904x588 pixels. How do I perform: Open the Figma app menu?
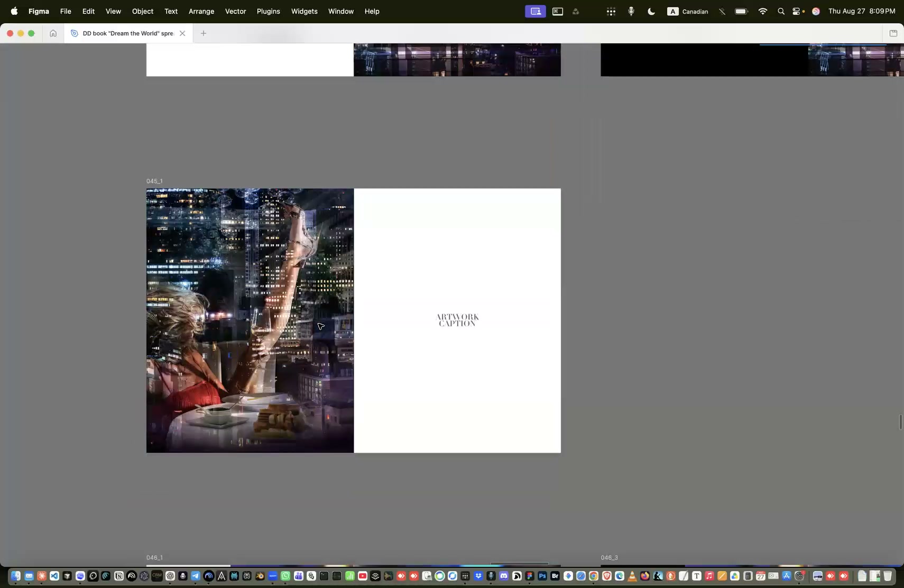[x=39, y=11]
